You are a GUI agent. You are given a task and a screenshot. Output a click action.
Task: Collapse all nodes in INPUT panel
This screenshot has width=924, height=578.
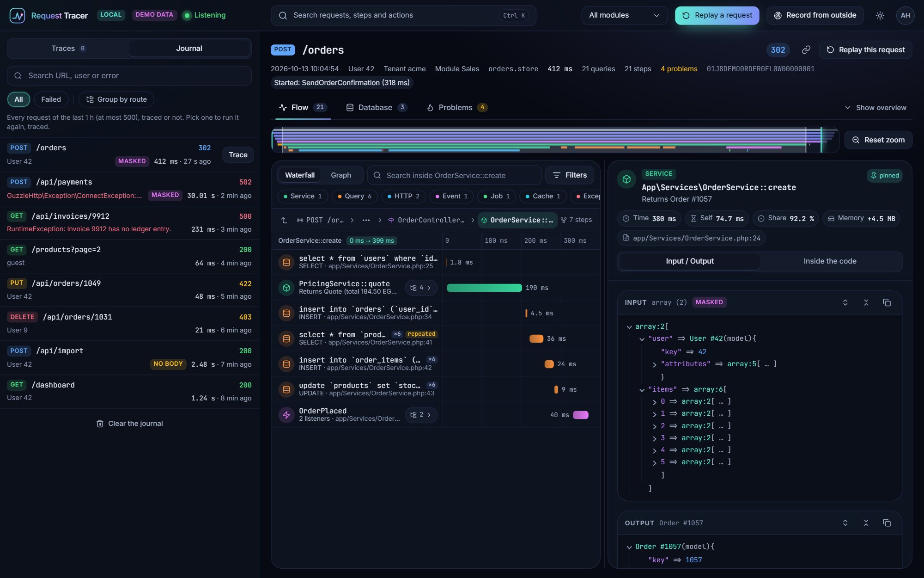866,302
